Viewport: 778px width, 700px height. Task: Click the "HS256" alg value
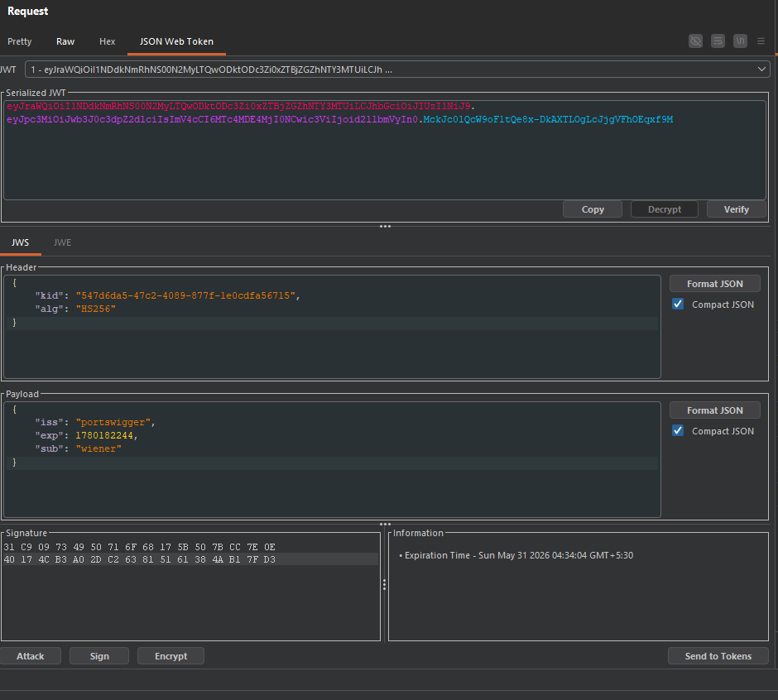click(96, 309)
